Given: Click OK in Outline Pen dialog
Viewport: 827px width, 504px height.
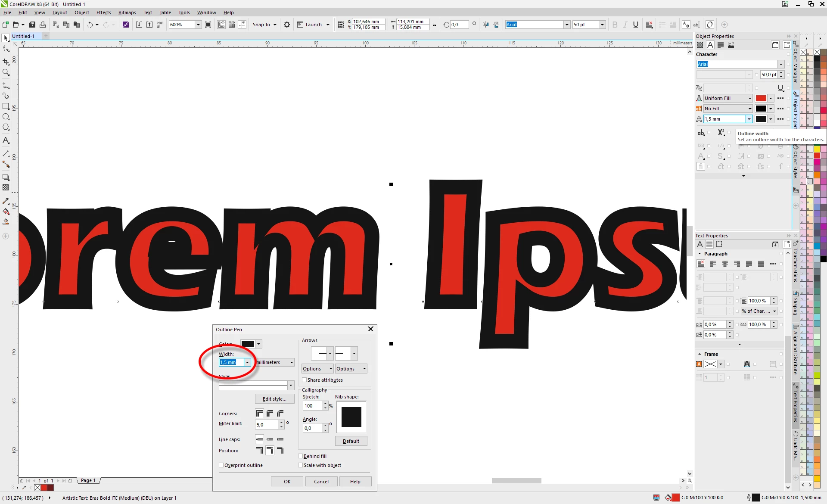Looking at the screenshot, I should click(x=287, y=482).
